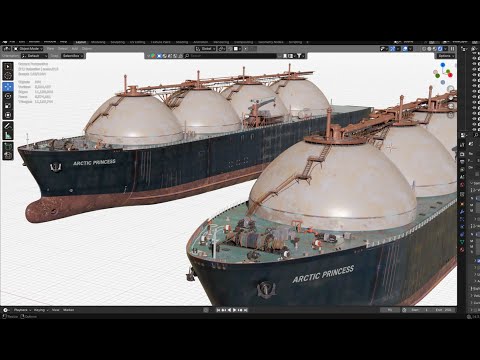Open the Help menu
This screenshot has height=360, width=480.
click(63, 42)
